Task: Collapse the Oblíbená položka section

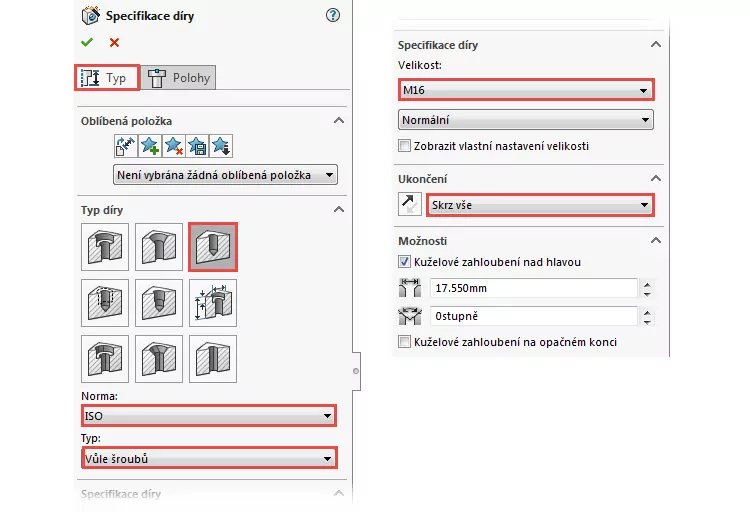Action: (x=339, y=120)
